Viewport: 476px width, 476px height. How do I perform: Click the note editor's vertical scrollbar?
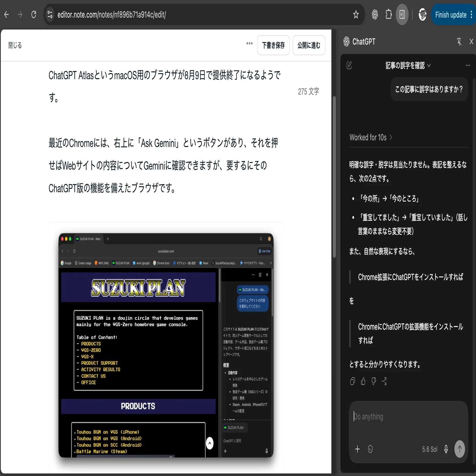coord(334,176)
